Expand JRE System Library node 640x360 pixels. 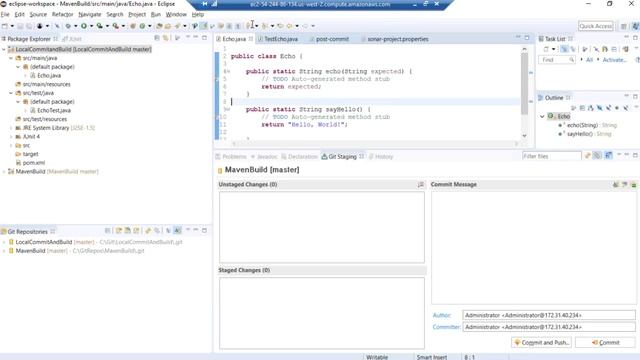(11, 128)
